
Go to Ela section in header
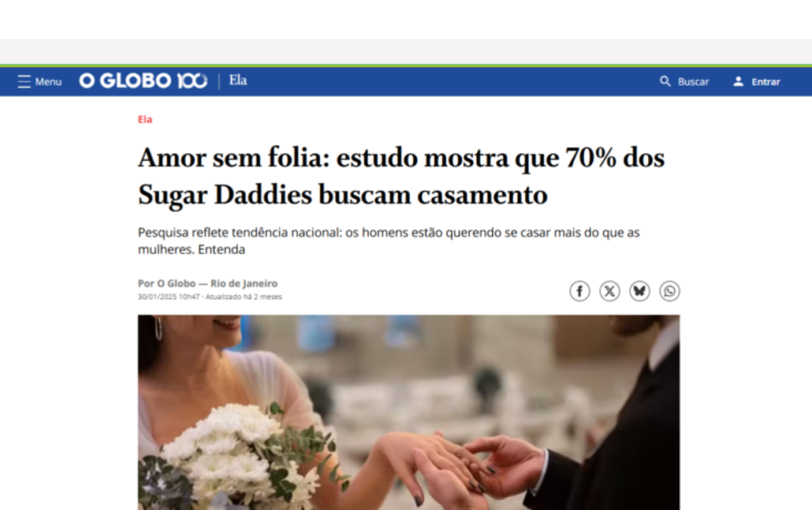pos(238,80)
